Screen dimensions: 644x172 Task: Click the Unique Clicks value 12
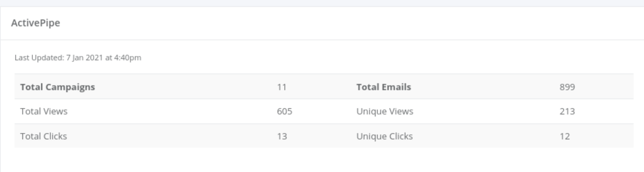(x=565, y=136)
